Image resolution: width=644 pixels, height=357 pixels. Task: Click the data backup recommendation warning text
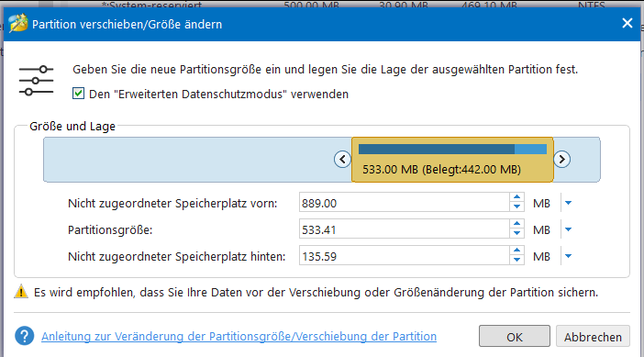point(316,293)
